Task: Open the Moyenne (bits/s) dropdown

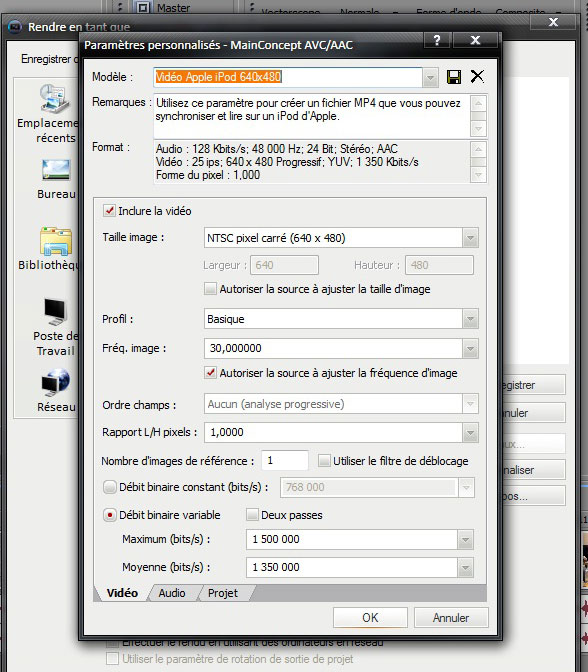Action: [465, 568]
